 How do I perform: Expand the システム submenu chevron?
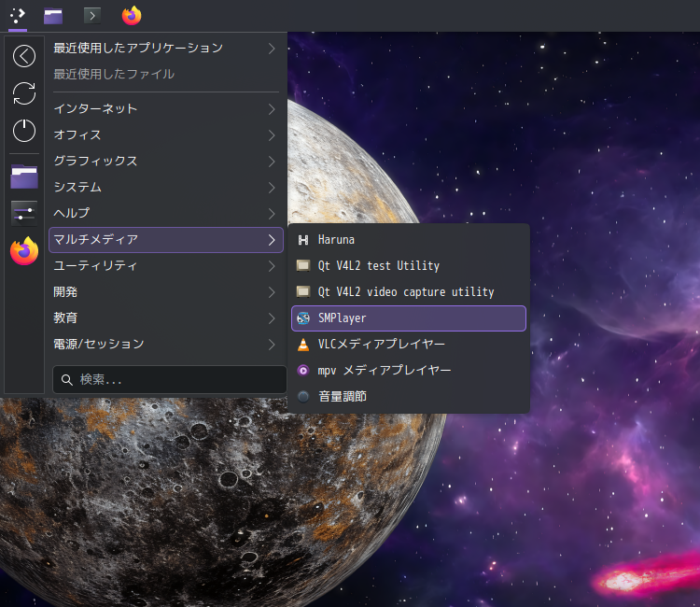click(272, 188)
